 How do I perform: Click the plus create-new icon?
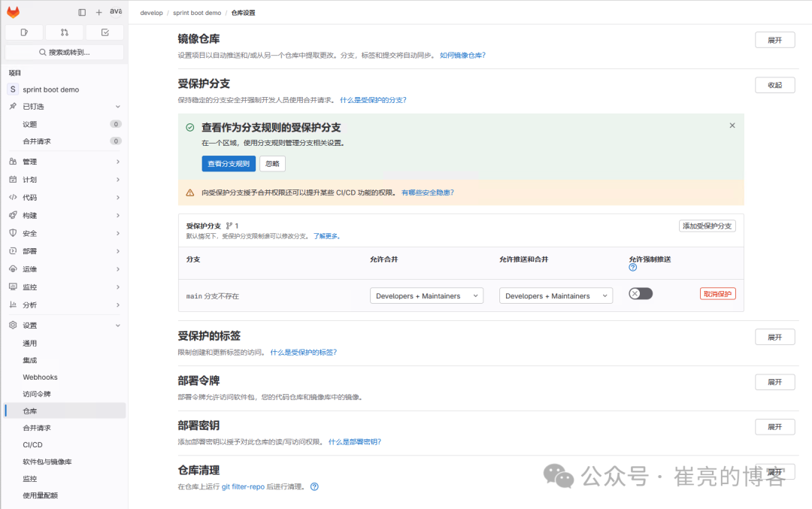point(98,12)
